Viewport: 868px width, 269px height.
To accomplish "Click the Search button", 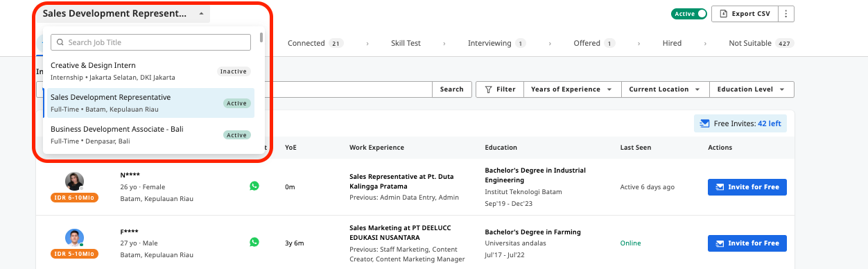I will tap(451, 89).
